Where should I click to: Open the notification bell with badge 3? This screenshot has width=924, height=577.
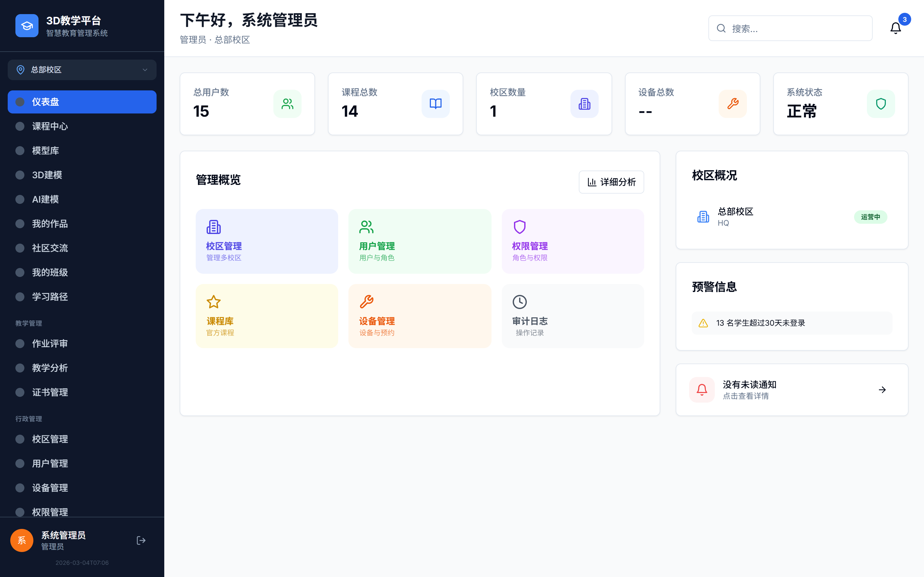click(x=895, y=28)
